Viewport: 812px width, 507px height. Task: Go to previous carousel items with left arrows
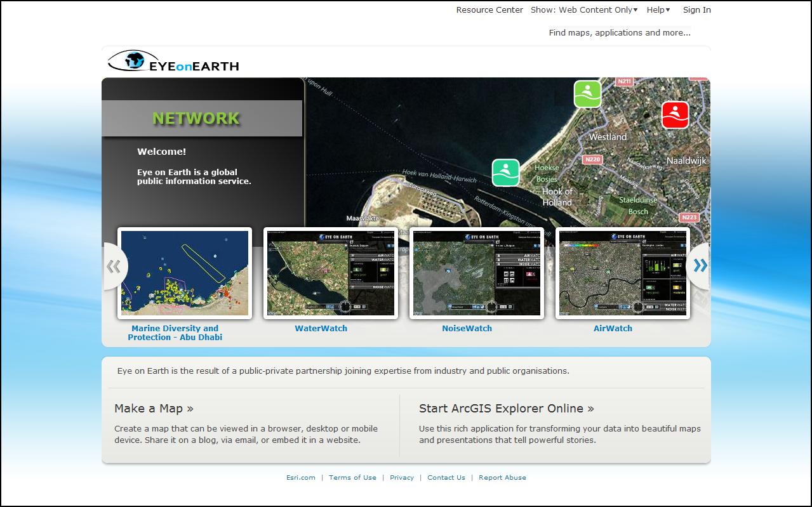pos(114,266)
